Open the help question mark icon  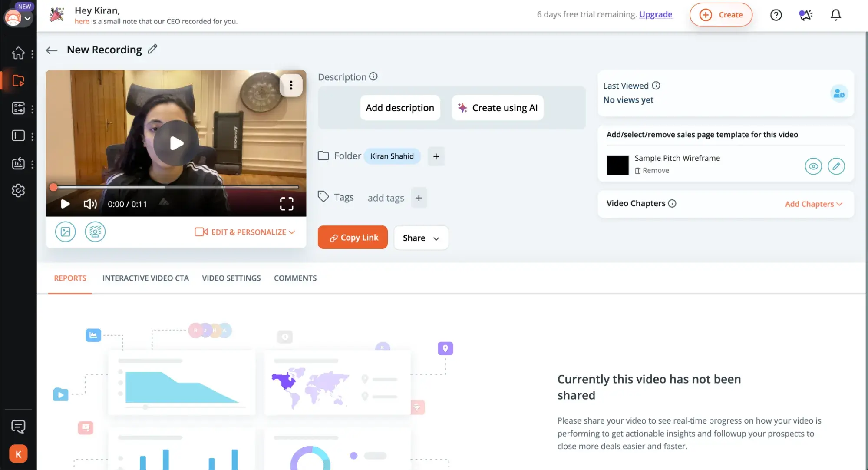(776, 15)
